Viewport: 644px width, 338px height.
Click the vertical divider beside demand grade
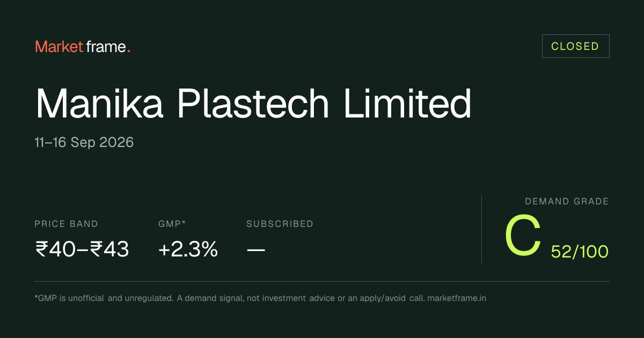(x=481, y=229)
